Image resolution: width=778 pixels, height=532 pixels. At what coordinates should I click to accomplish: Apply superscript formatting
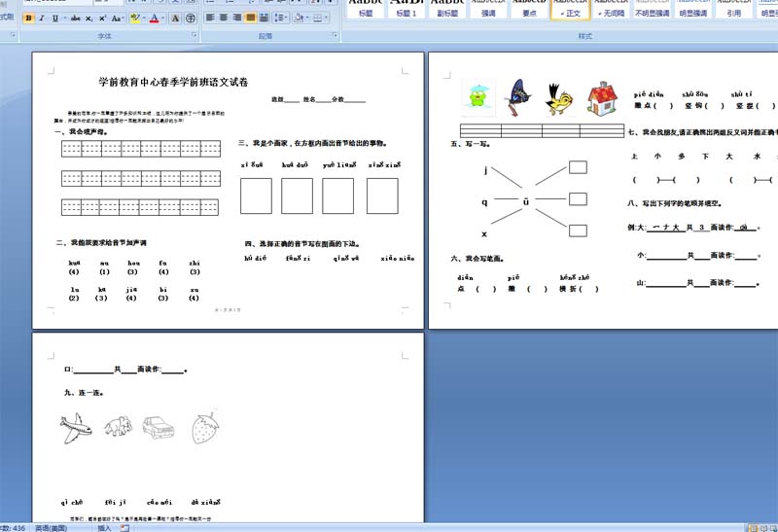tap(102, 18)
